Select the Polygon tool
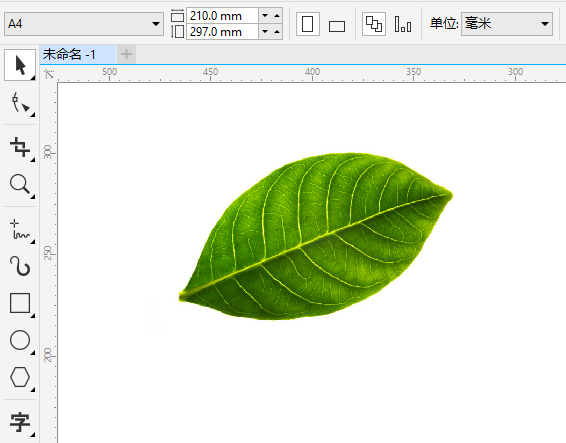Screen dimensions: 566x443 tap(20, 377)
